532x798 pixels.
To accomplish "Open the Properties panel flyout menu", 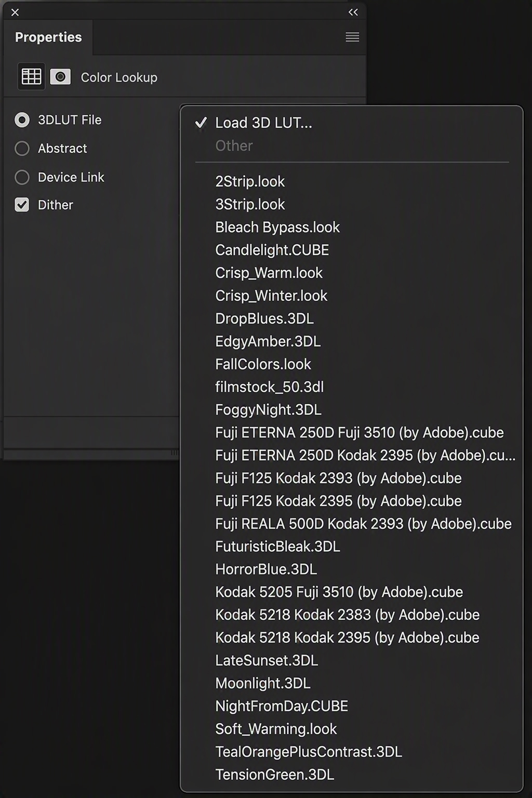I will click(352, 37).
